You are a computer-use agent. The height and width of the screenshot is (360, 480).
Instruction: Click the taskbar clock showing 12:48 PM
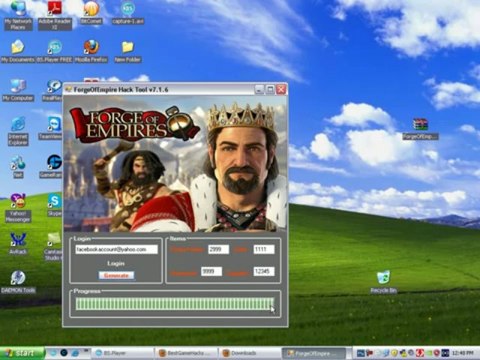point(463,353)
